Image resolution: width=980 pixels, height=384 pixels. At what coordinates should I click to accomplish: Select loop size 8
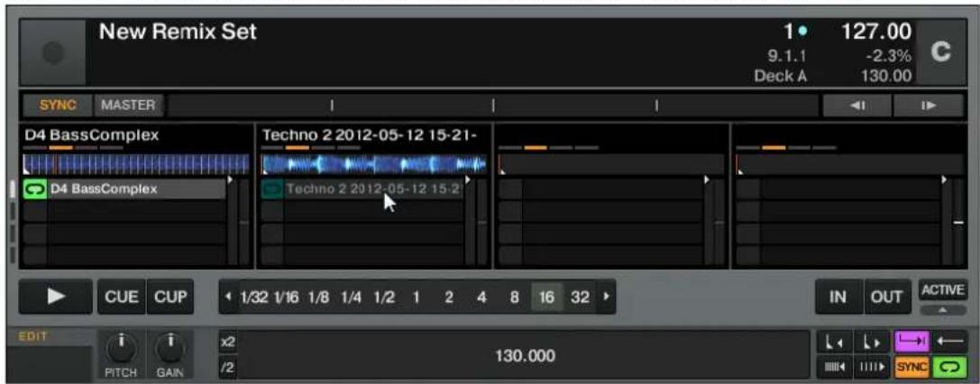tap(514, 297)
